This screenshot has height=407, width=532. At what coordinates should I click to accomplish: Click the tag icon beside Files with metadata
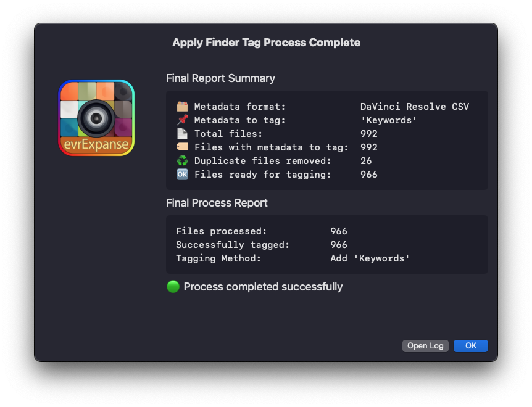pyautogui.click(x=182, y=147)
